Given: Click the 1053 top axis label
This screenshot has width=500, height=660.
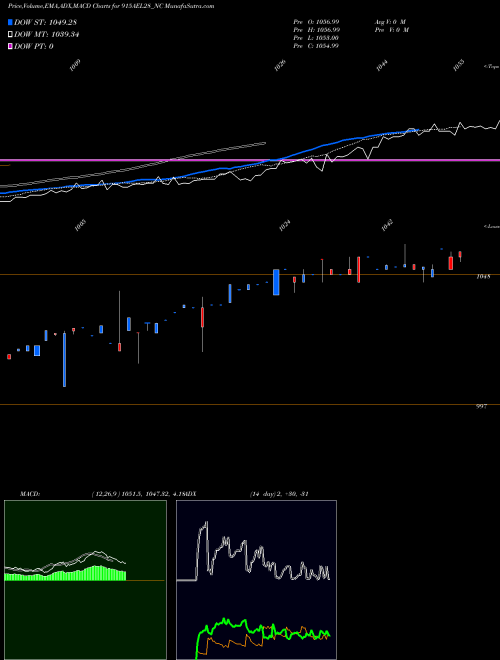Looking at the screenshot, I should click(x=458, y=65).
